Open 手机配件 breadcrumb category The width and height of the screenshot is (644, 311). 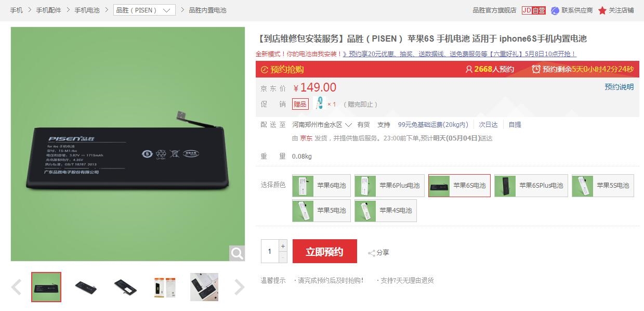(x=48, y=10)
